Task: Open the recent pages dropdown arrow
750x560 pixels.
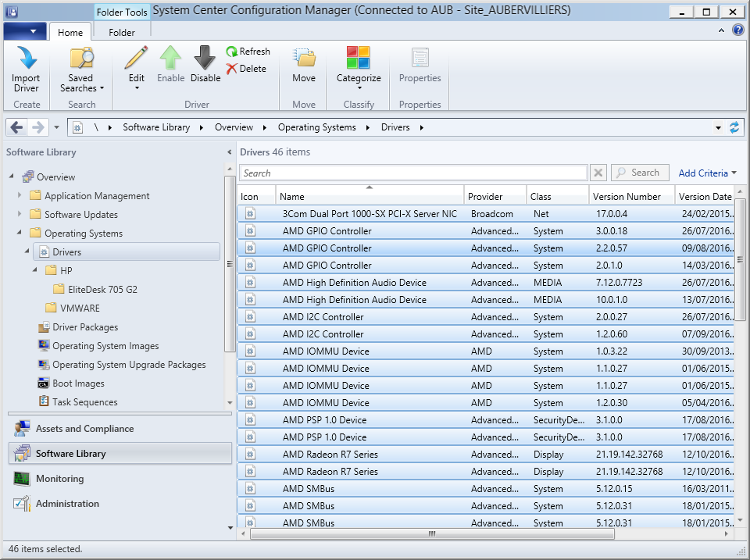Action: [56, 127]
